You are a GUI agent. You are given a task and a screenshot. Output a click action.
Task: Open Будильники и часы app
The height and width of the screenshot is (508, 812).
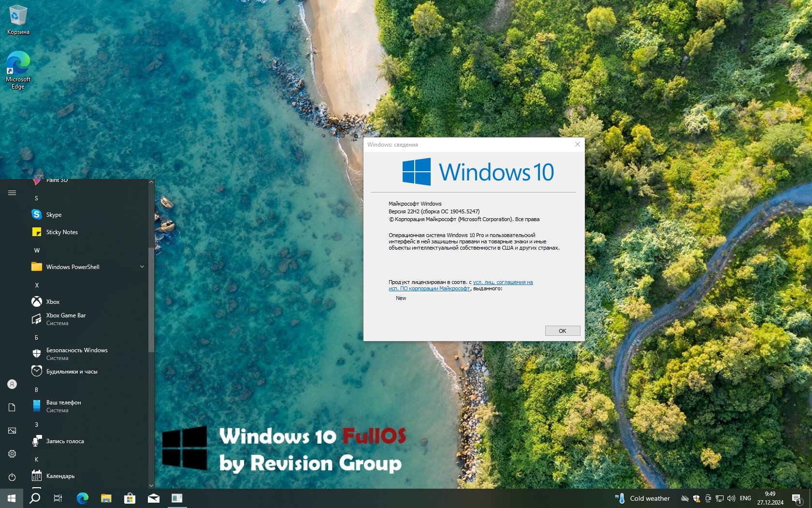[x=71, y=372]
